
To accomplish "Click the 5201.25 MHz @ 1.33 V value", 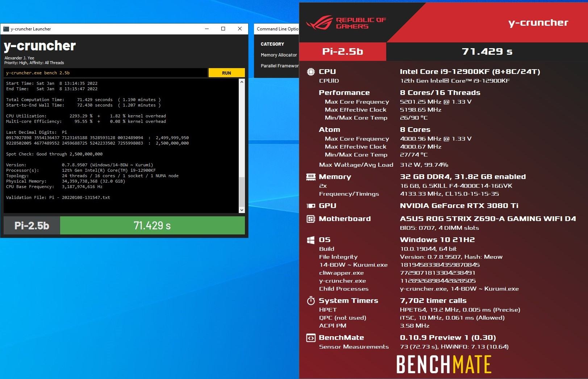I will 436,102.
